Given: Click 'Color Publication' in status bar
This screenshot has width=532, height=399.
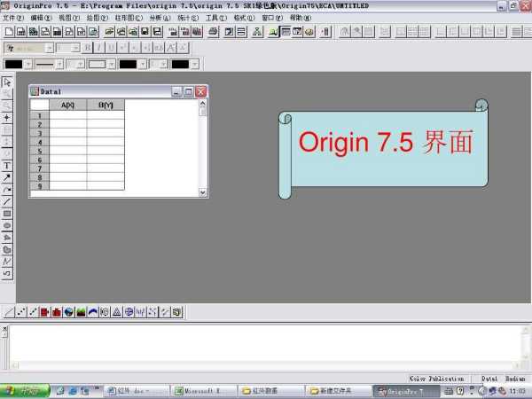Looking at the screenshot, I should click(436, 379).
